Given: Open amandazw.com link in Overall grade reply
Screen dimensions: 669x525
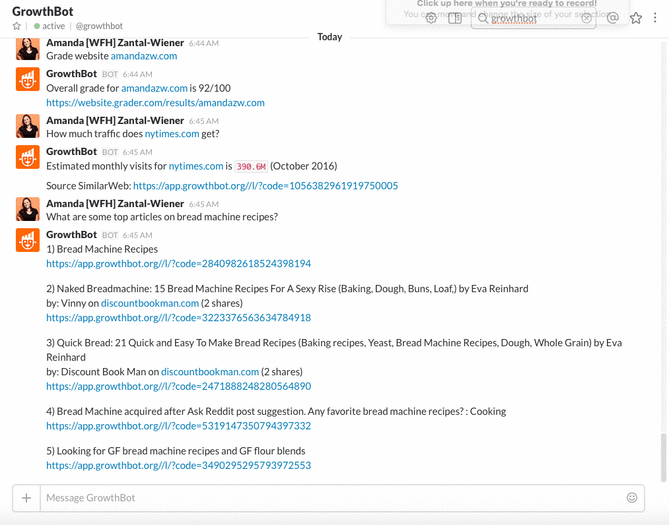Looking at the screenshot, I should pyautogui.click(x=154, y=88).
